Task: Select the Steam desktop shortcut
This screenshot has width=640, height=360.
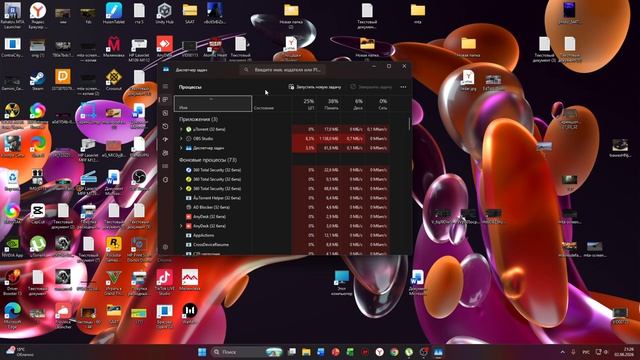Action: (x=38, y=80)
